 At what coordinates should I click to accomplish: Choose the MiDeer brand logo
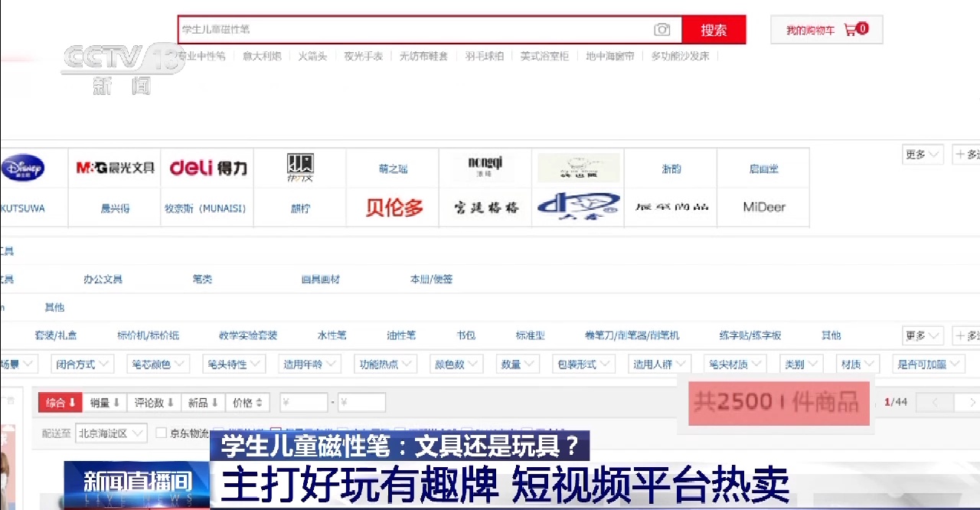pos(764,207)
